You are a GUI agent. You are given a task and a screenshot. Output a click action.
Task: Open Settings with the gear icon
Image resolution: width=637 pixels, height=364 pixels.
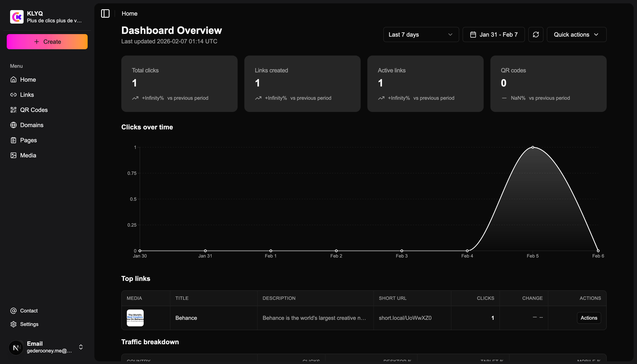coord(13,324)
